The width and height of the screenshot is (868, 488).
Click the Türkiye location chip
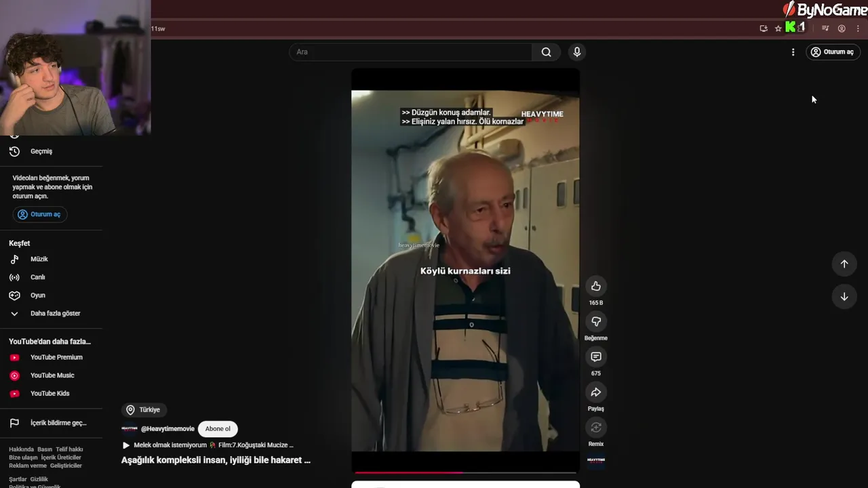[144, 409]
